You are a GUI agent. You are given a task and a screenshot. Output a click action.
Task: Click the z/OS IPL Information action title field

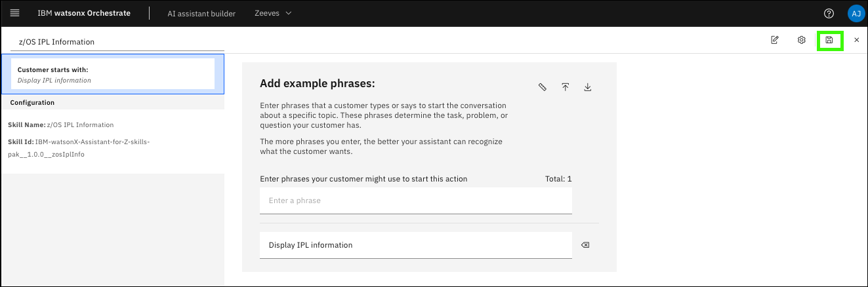click(118, 42)
